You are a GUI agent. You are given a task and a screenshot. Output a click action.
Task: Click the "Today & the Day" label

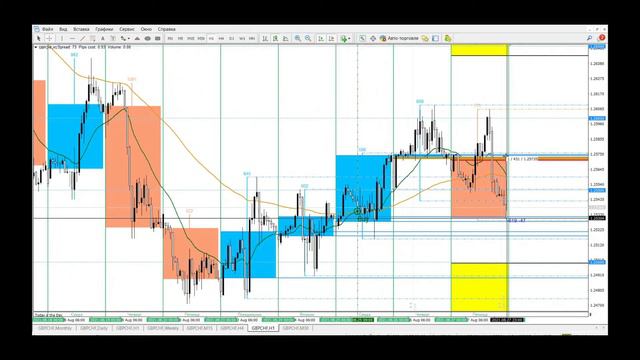point(48,315)
